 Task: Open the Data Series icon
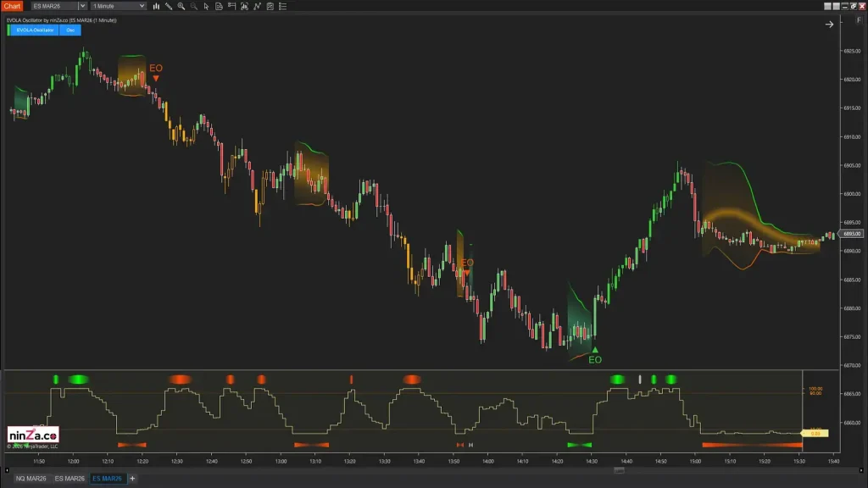coord(219,6)
